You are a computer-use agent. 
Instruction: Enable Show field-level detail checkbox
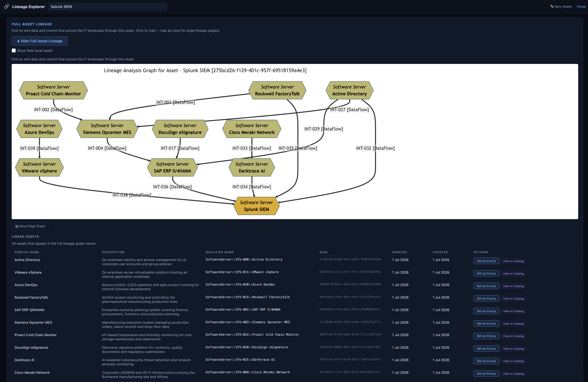tap(14, 51)
